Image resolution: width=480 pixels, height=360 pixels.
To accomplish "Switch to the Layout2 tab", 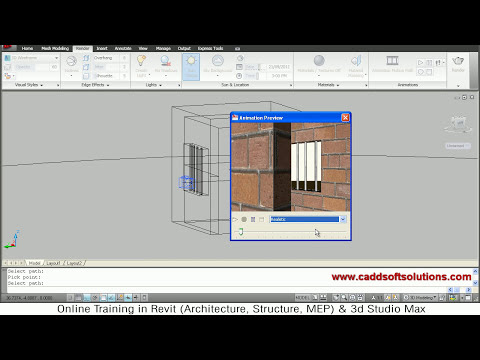I will point(74,263).
